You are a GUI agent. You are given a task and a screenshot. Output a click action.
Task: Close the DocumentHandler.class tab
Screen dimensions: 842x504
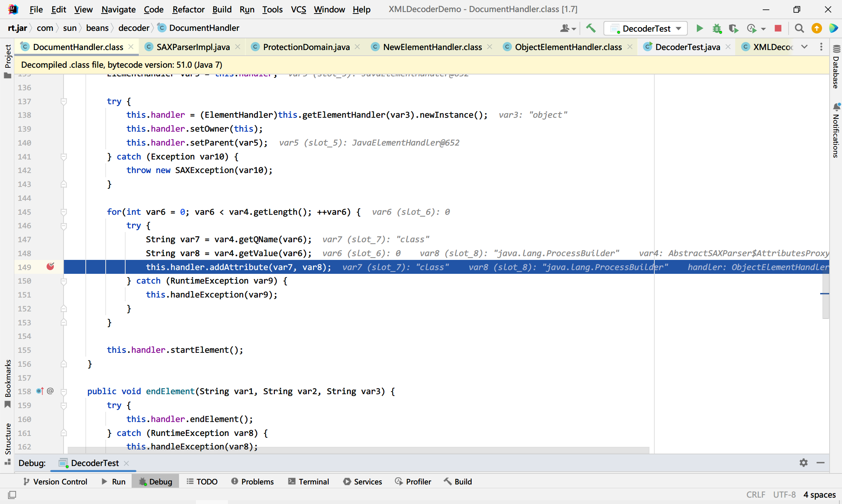click(131, 47)
